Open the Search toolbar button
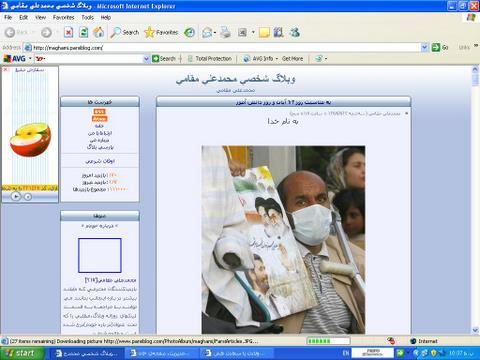The width and height of the screenshot is (480, 360). (125, 32)
